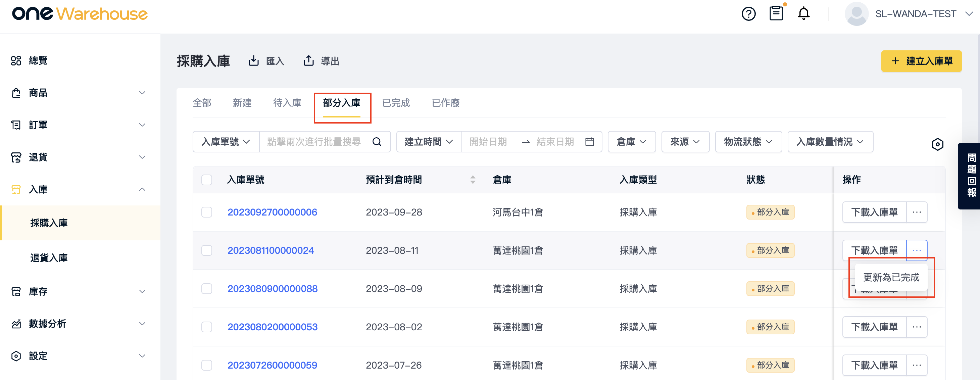Click the One Warehouse logo
The width and height of the screenshot is (980, 380).
80,14
